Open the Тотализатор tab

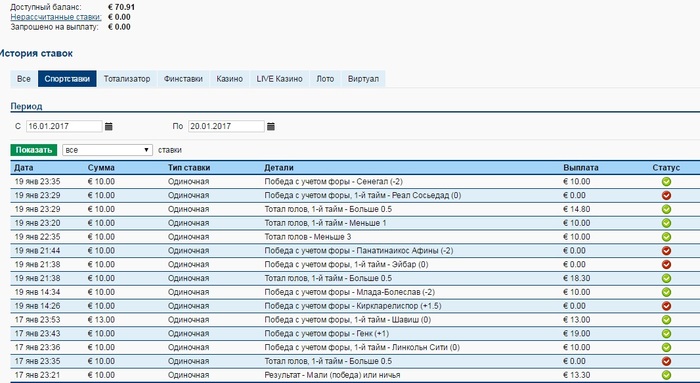tap(127, 79)
